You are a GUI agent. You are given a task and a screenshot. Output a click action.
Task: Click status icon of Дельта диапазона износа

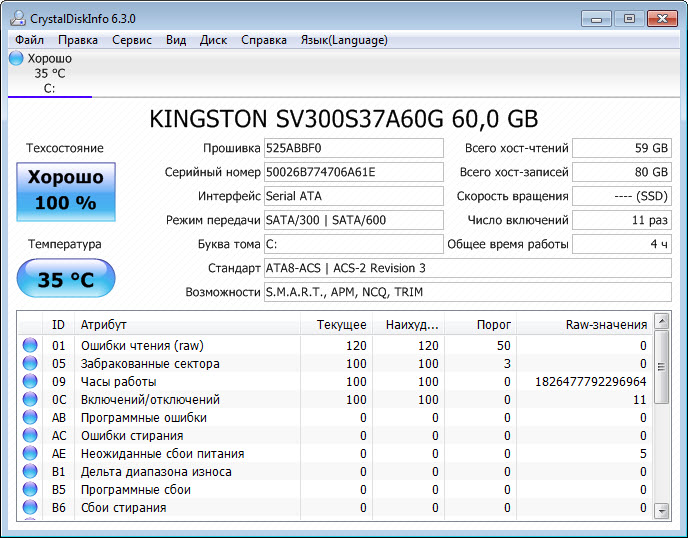tap(30, 472)
